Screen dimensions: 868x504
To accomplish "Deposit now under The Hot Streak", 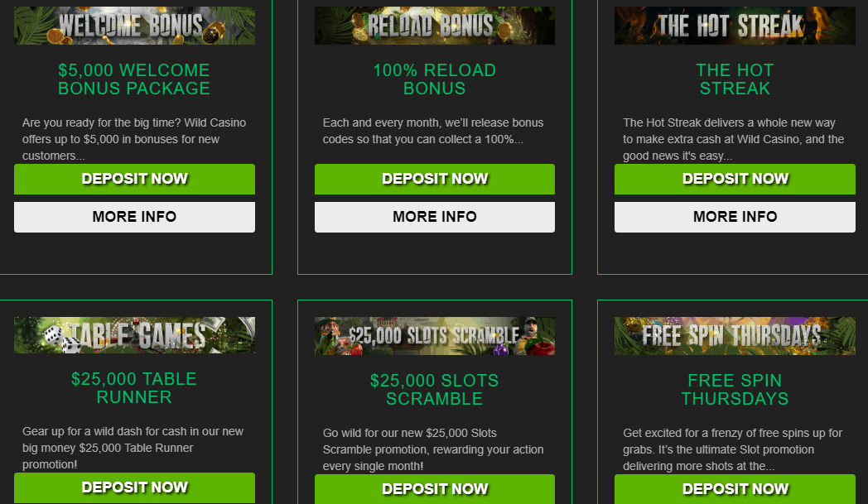I will coord(735,179).
